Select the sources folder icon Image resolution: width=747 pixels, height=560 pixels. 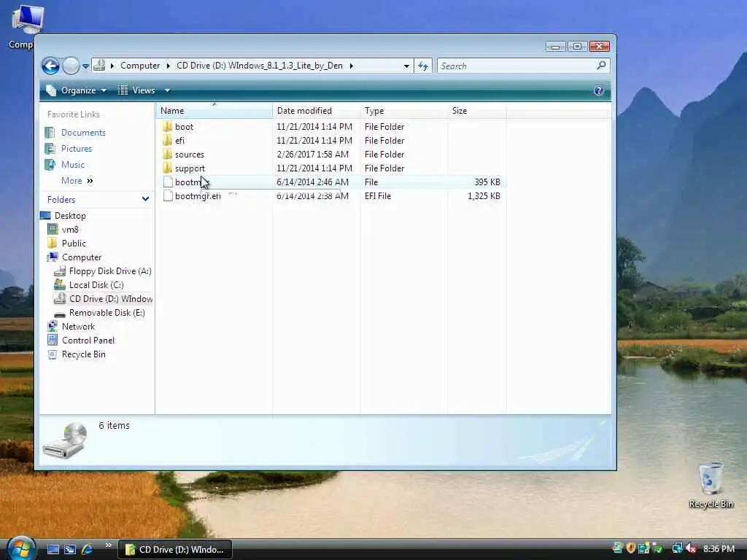[x=167, y=155]
